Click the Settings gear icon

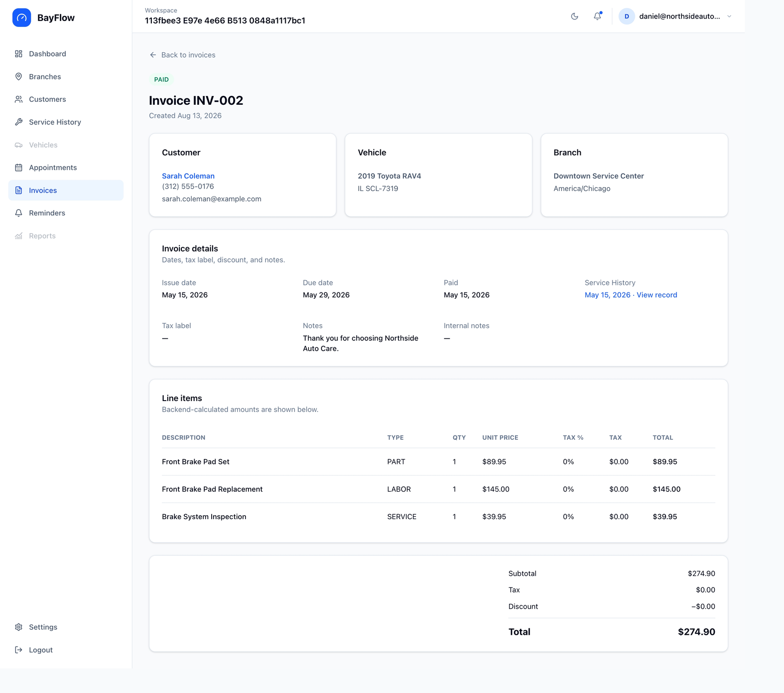pyautogui.click(x=19, y=627)
